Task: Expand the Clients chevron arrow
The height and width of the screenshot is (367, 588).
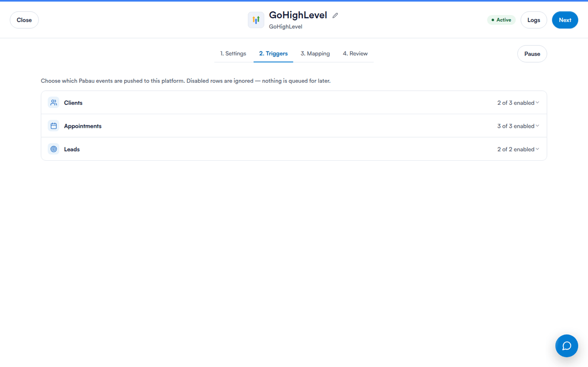Action: pyautogui.click(x=537, y=102)
